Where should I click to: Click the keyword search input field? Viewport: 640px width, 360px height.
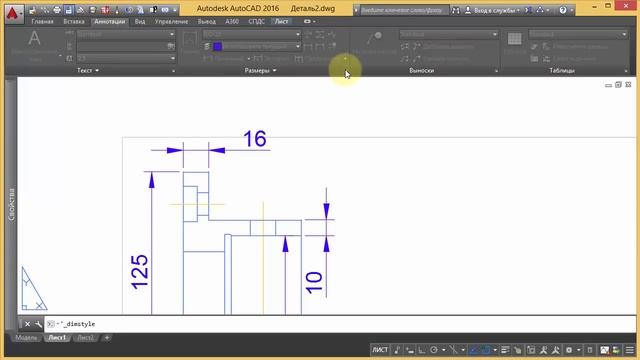pyautogui.click(x=404, y=10)
